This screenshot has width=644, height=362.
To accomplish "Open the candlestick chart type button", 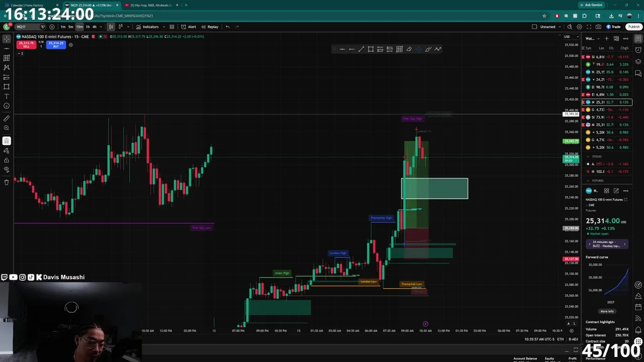I will pyautogui.click(x=111, y=27).
